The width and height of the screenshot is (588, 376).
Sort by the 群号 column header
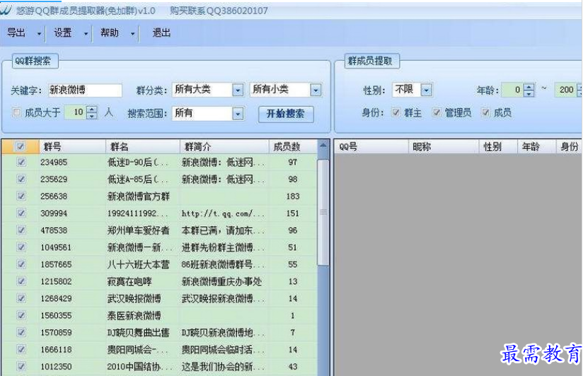coord(72,147)
